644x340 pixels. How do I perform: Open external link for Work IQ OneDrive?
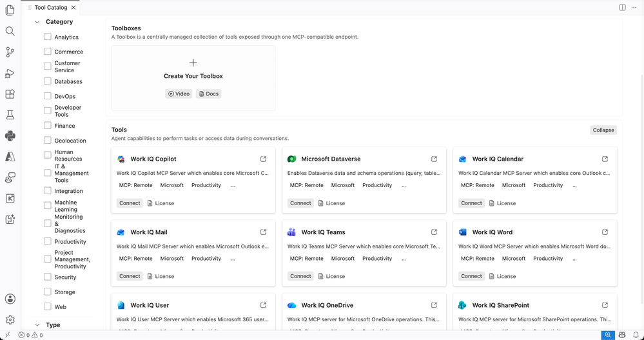(x=434, y=305)
